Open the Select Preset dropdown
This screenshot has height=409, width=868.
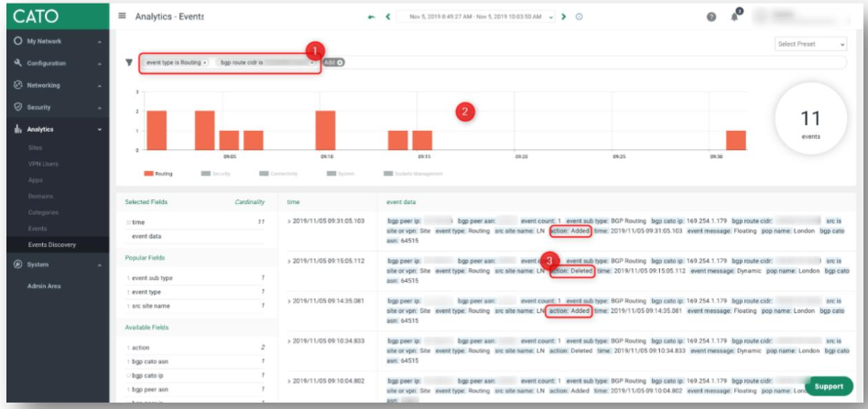tap(810, 44)
